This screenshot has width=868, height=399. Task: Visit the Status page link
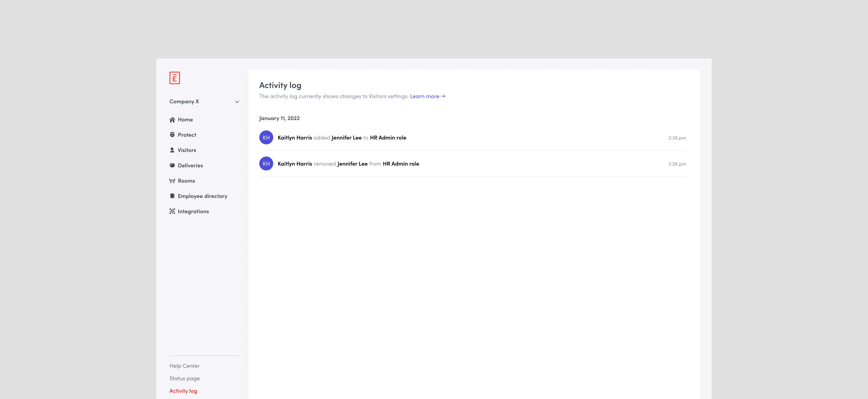click(184, 378)
